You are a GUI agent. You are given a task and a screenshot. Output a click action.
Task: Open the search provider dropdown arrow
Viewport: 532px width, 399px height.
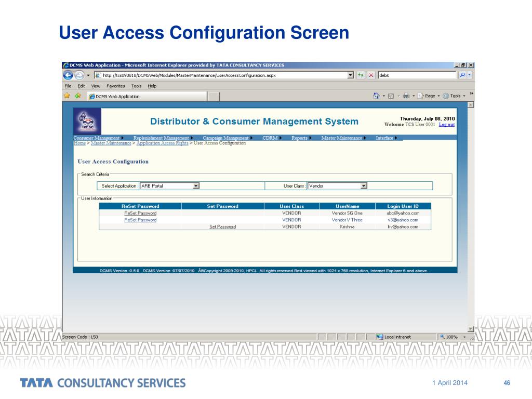(470, 75)
